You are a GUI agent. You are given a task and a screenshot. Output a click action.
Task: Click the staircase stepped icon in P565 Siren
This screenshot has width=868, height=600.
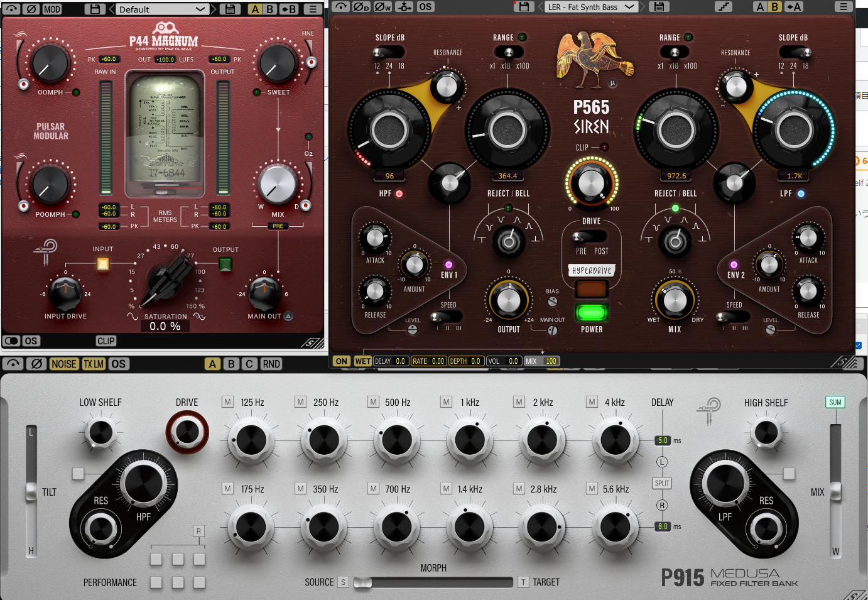(724, 7)
